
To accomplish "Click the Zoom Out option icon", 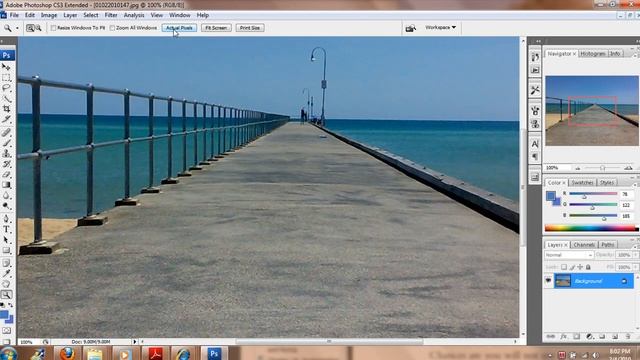I will (38, 28).
